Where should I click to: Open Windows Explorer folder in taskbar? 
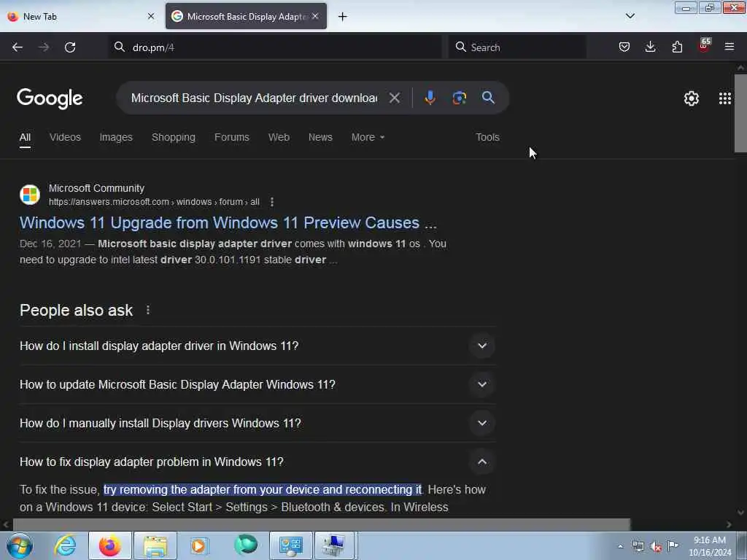click(x=155, y=545)
